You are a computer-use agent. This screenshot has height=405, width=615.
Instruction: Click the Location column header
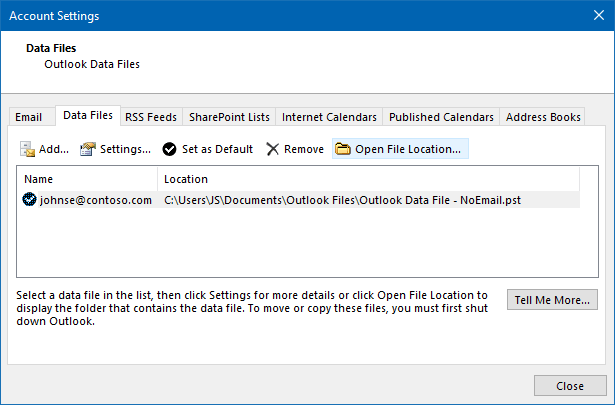tap(369, 179)
